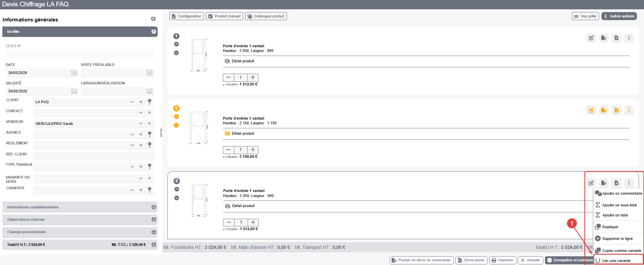Image resolution: width=644 pixels, height=265 pixels.
Task: Choose Dupliquer in the context menu
Action: pyautogui.click(x=618, y=227)
